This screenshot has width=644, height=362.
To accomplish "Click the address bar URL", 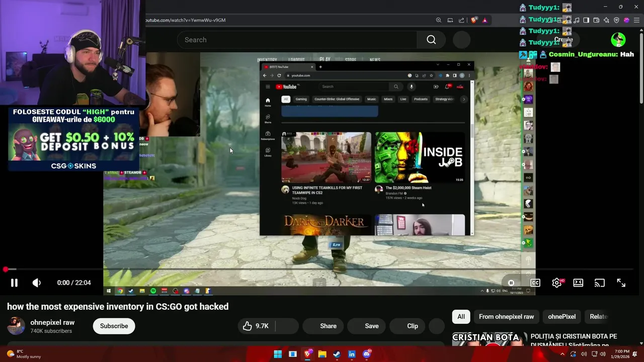I will coord(185,20).
